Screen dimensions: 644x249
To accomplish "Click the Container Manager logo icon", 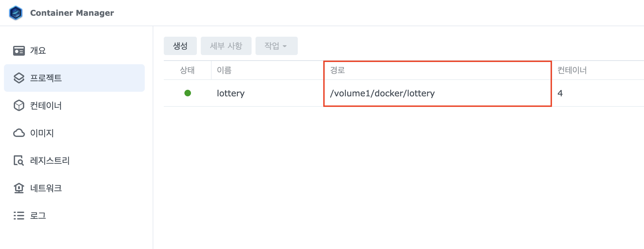I will pyautogui.click(x=16, y=13).
